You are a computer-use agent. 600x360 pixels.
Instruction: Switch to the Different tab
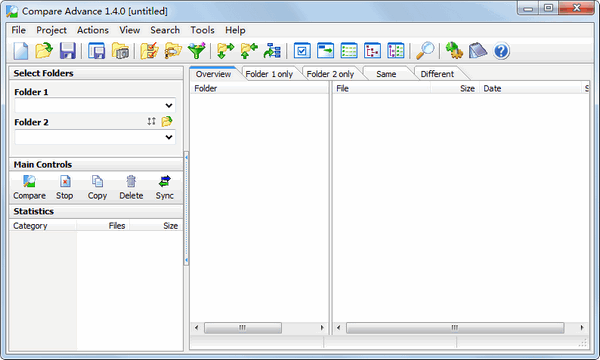[x=437, y=74]
